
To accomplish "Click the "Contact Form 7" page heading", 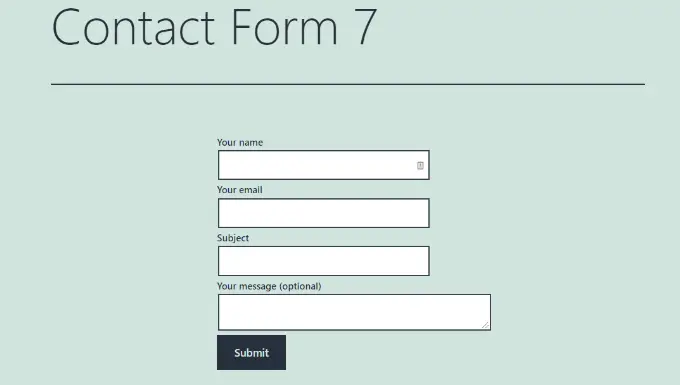I will pos(214,27).
